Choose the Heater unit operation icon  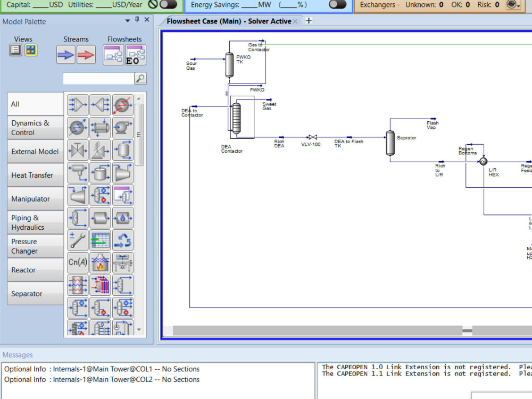coord(123,105)
